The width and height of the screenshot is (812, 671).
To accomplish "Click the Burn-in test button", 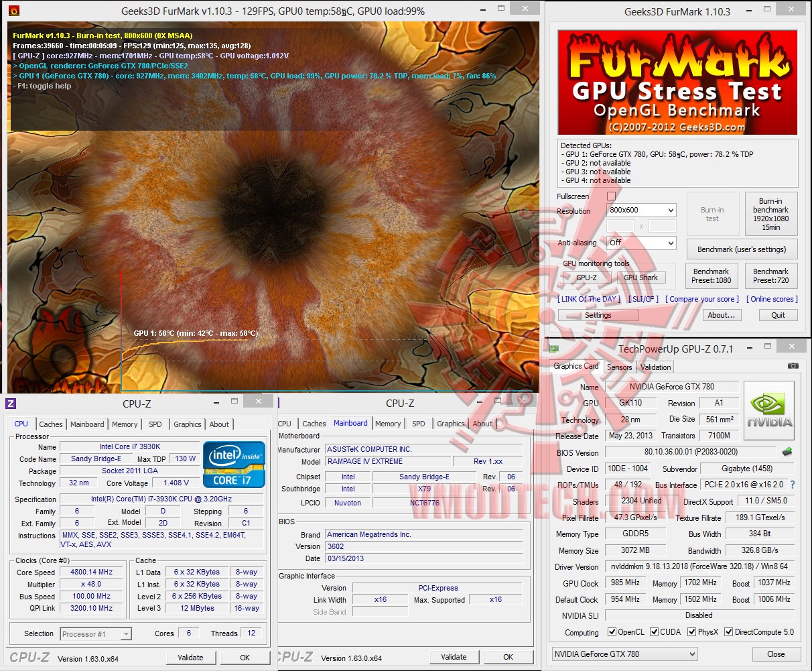I will [x=712, y=214].
